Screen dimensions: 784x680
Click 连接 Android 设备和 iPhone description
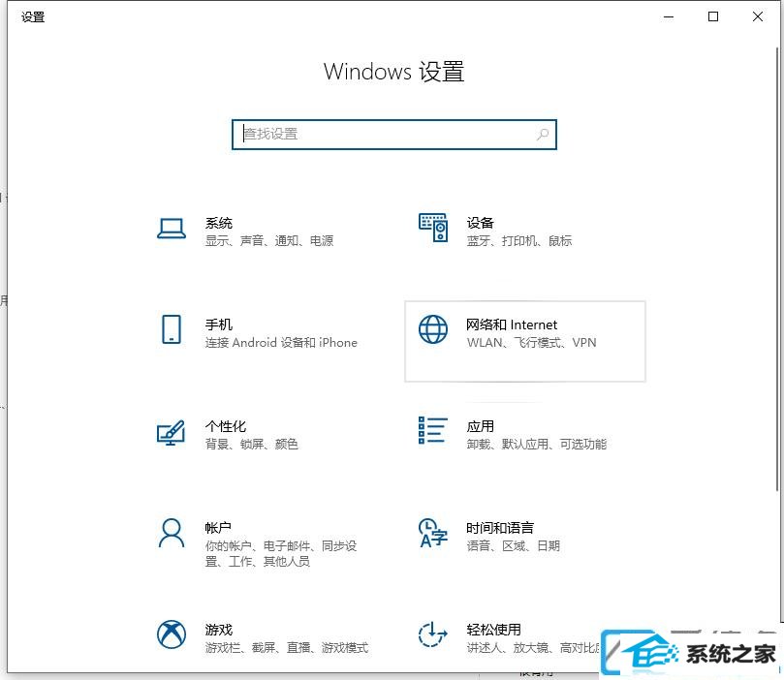(281, 343)
